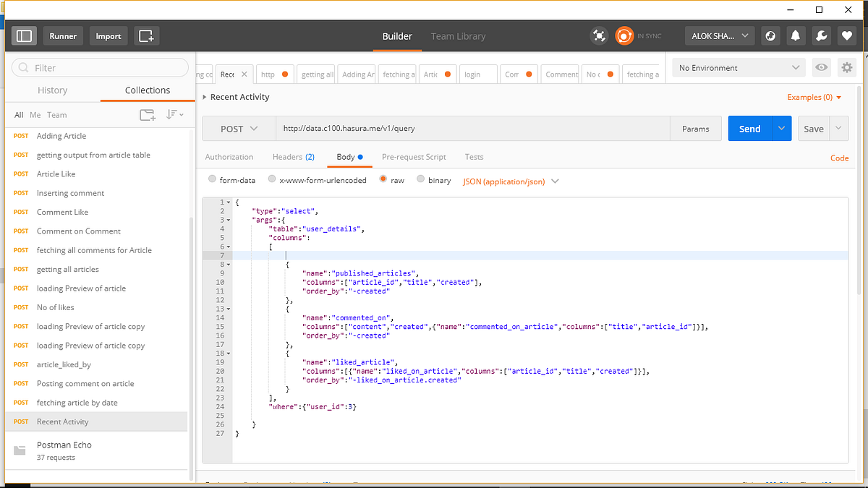Open the Code generation link
Screen dimensions: 868x488
[x=839, y=158]
